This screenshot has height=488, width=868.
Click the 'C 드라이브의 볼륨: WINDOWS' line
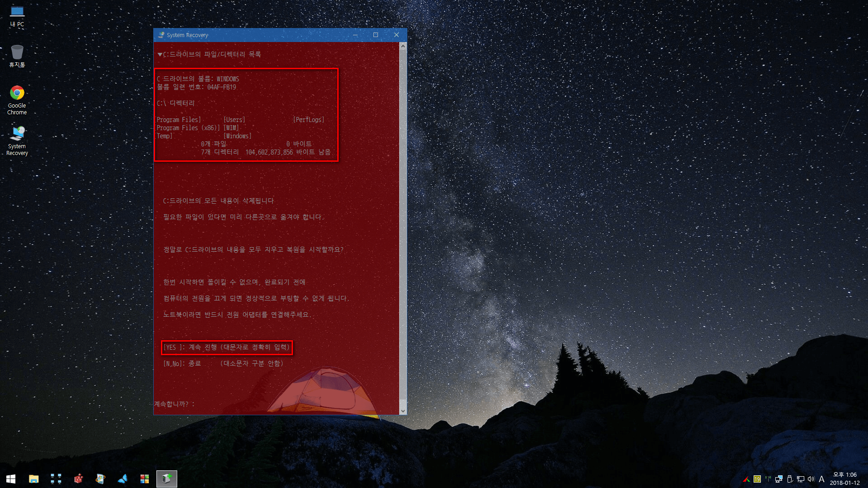coord(198,79)
